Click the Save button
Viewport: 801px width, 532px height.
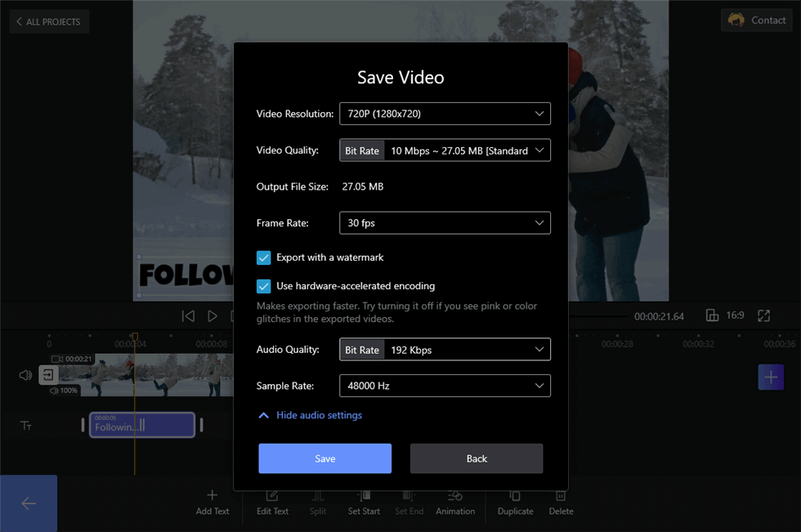coord(325,458)
